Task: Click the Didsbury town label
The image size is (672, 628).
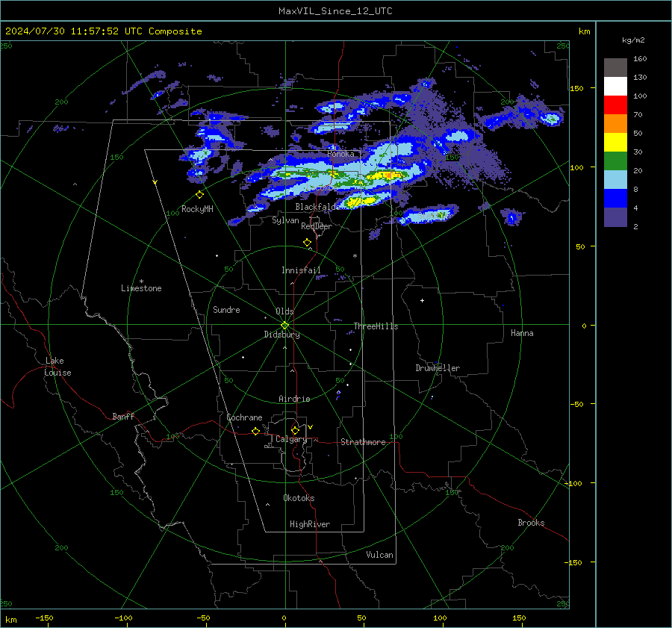Action: (x=281, y=335)
